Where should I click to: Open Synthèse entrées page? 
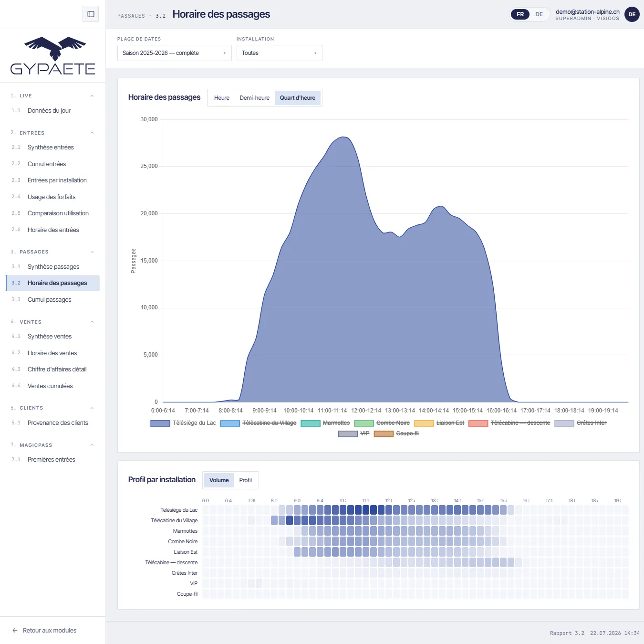pos(52,148)
